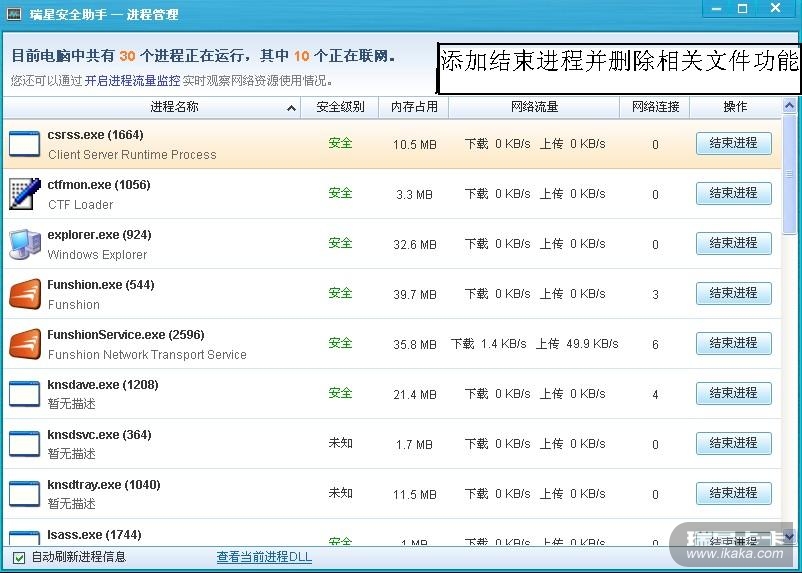End the FunshionService.exe process
Image resolution: width=802 pixels, height=573 pixels.
pyautogui.click(x=733, y=343)
